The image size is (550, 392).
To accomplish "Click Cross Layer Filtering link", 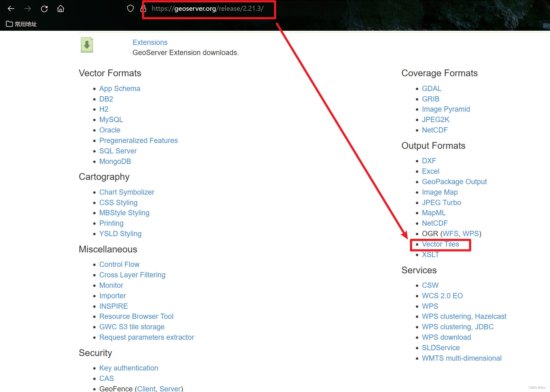I will pyautogui.click(x=132, y=275).
